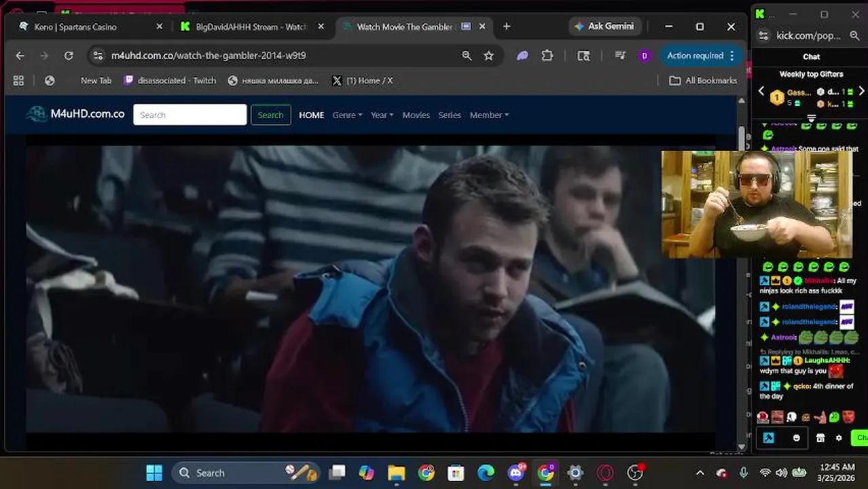Switch to the BigDavidAHHH Stream tab
868x489 pixels.
click(251, 26)
